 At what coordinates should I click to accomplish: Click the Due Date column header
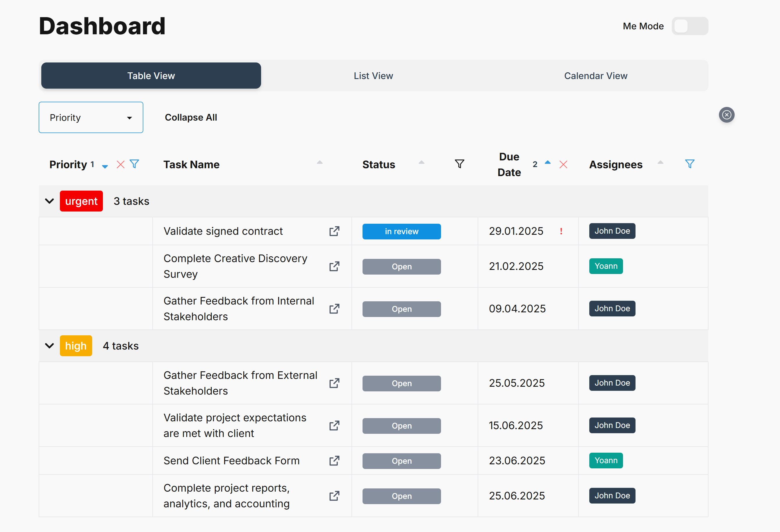(x=509, y=164)
